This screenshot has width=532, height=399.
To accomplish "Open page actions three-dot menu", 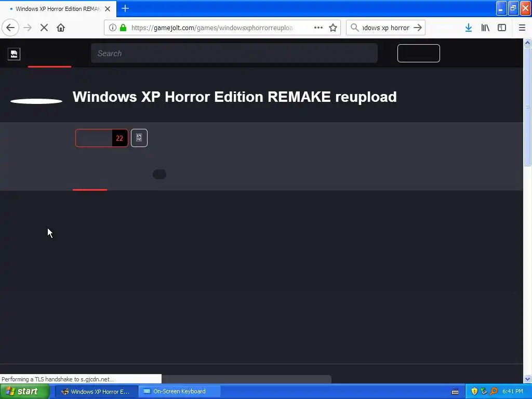I will [x=318, y=28].
